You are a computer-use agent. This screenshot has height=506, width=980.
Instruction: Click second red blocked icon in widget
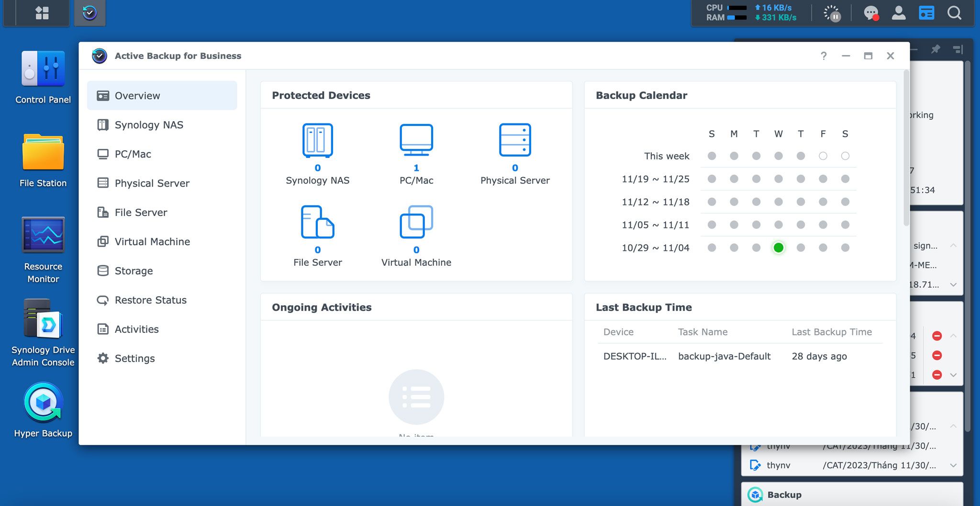(x=937, y=355)
